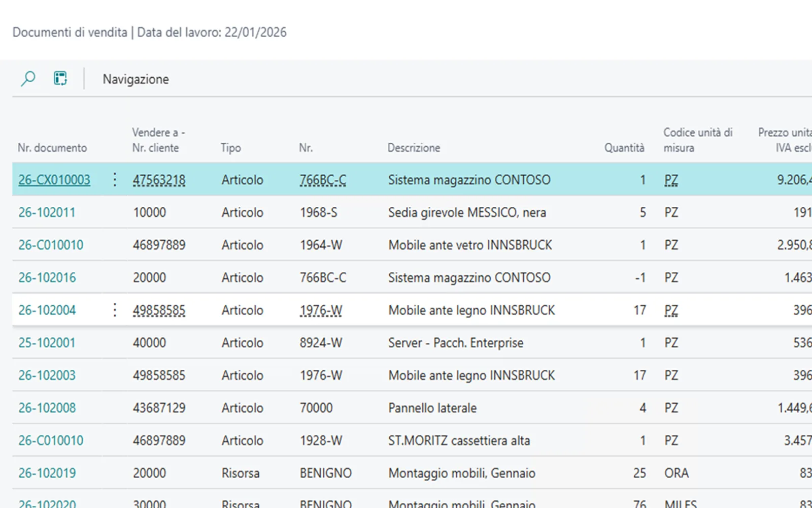Click item number 8924-W
The image size is (812, 508).
pos(321,342)
